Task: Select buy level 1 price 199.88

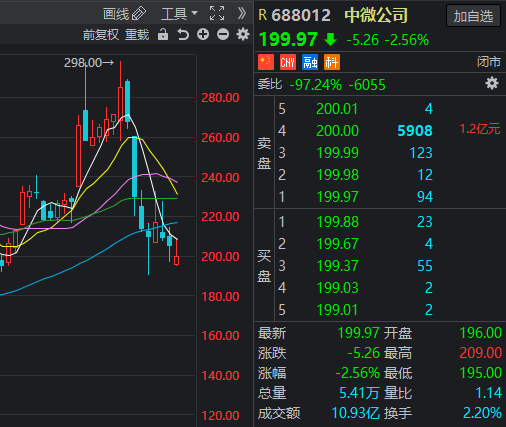Action: tap(337, 222)
